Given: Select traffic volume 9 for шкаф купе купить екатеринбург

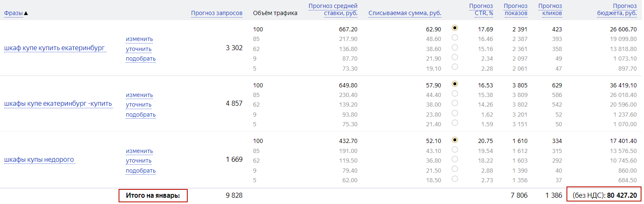Looking at the screenshot, I should point(455,57).
